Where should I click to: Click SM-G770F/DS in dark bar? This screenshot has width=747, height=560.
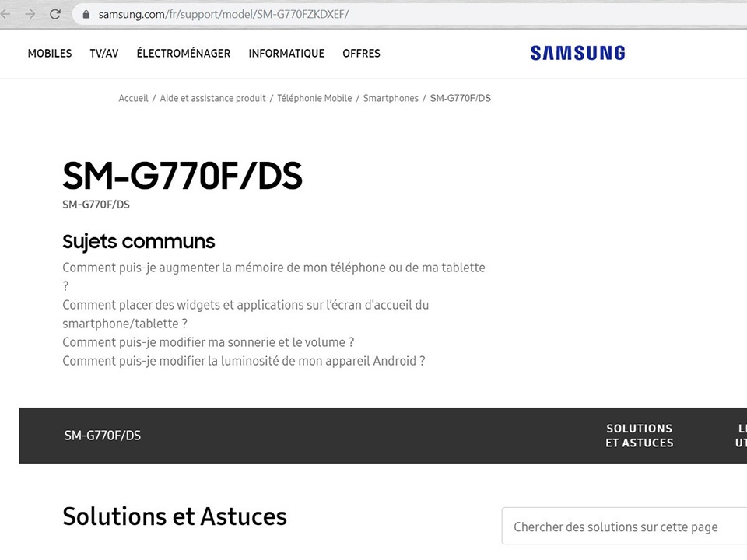(x=103, y=436)
